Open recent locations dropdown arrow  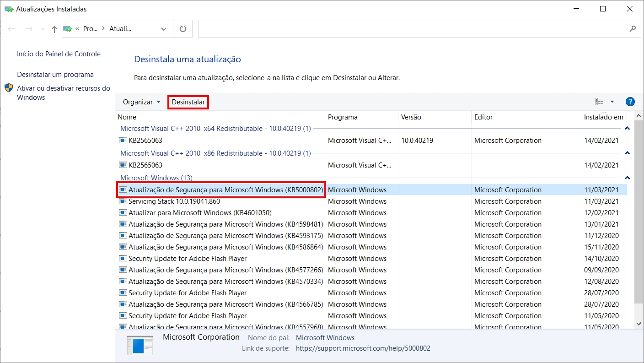click(x=43, y=29)
